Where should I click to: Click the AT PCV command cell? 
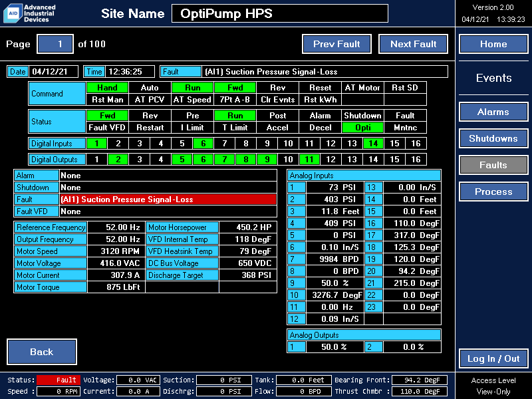150,100
